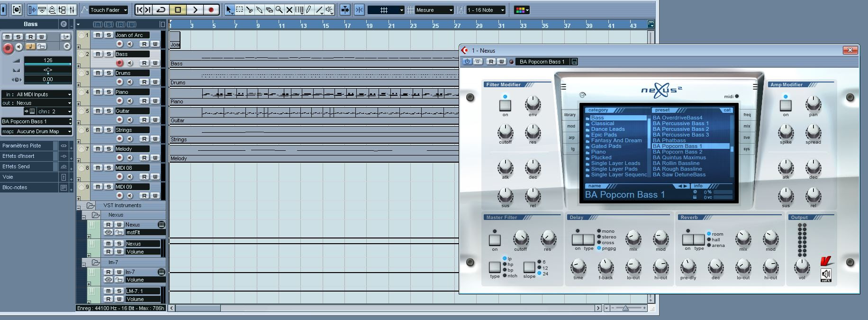Select the Zoom magnifier tool
Screen dimensions: 868x320
pyautogui.click(x=279, y=9)
